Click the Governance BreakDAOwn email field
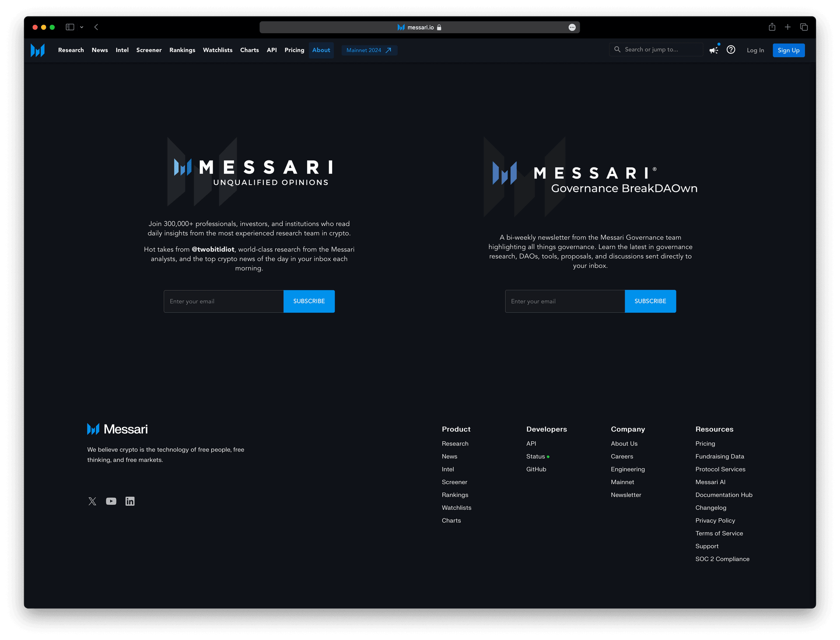 [565, 301]
